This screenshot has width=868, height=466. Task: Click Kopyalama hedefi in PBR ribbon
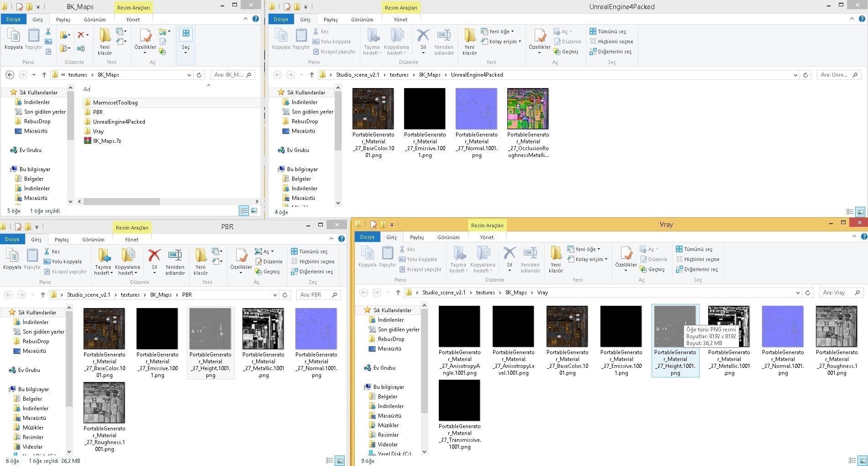click(x=127, y=262)
